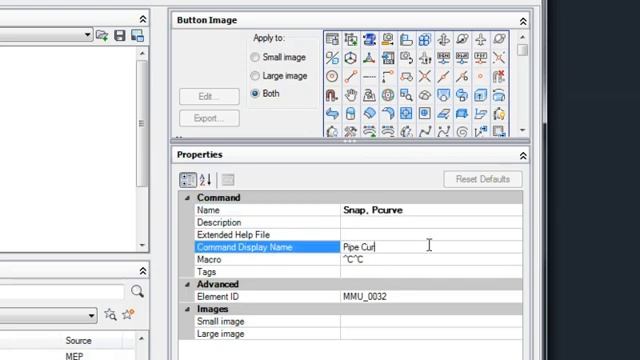The image size is (640, 360).
Task: Select the Both radio option
Action: [265, 93]
